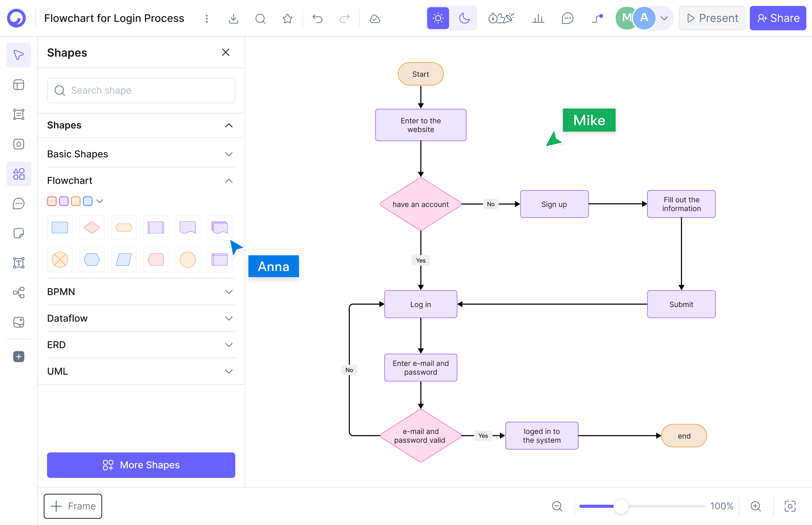Screen dimensions: 812x525
Task: Click the zoom slider handle
Action: [x=621, y=506]
